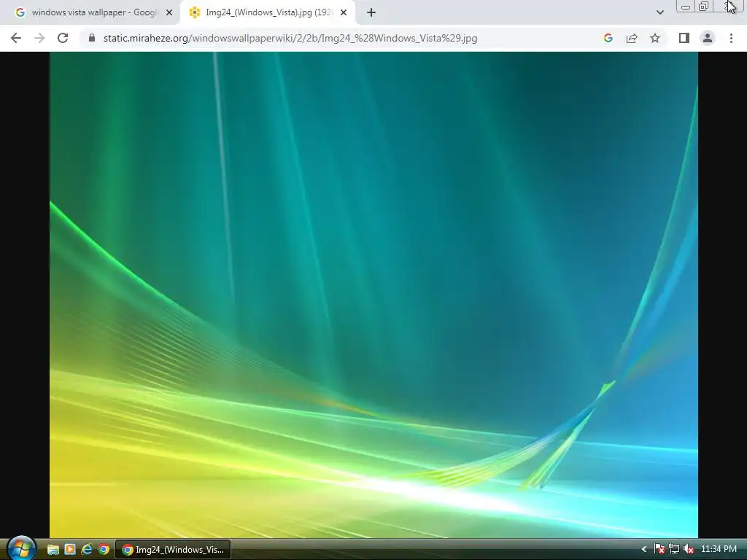Launch Windows Media Player from taskbar
Viewport: 747px width, 560px height.
pos(70,550)
